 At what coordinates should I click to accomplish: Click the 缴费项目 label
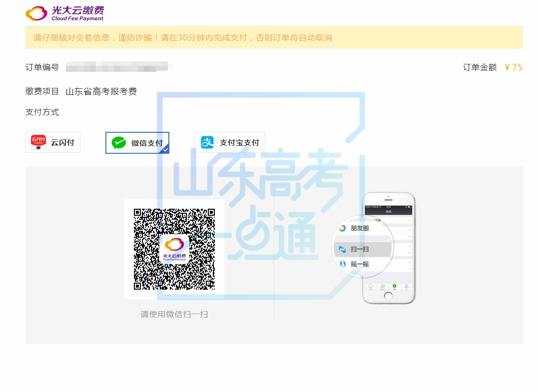42,91
